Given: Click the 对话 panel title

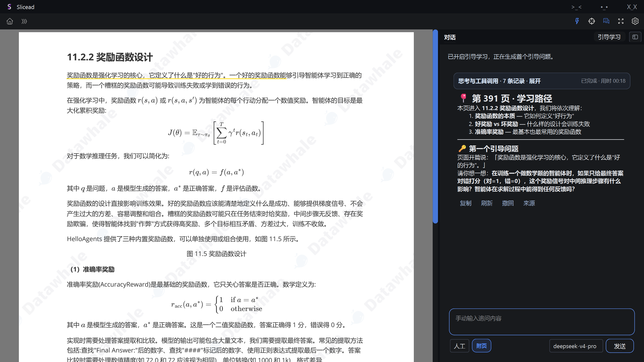Looking at the screenshot, I should [450, 37].
